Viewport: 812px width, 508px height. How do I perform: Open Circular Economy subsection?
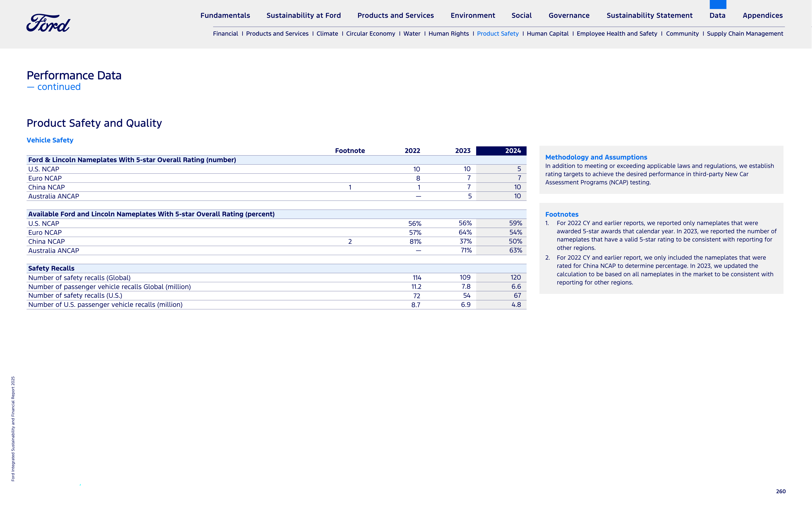point(371,34)
